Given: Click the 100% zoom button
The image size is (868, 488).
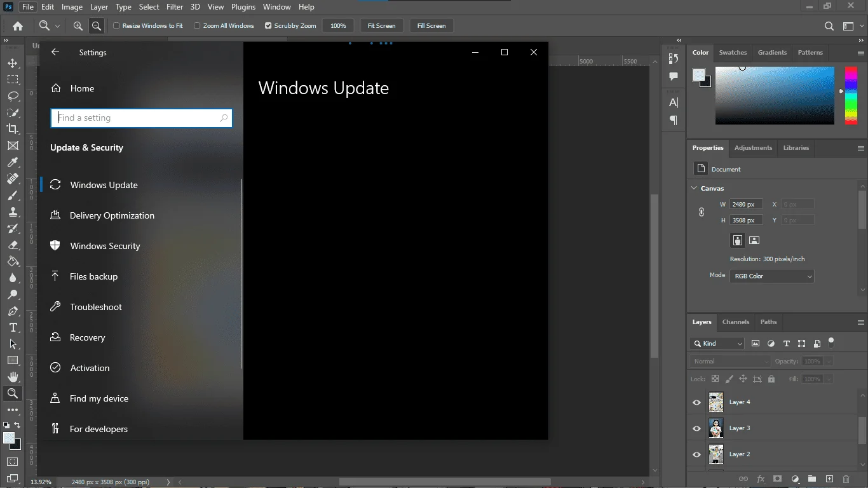Looking at the screenshot, I should [338, 26].
